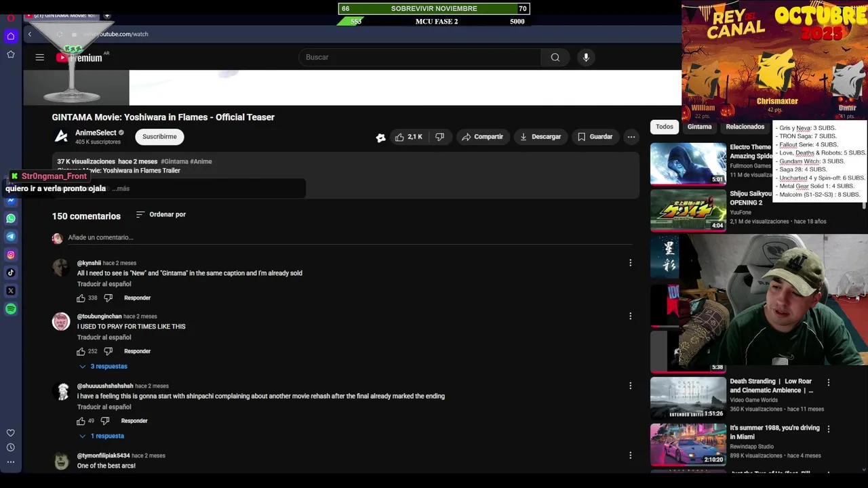The height and width of the screenshot is (488, 868).
Task: Expand 1 respuesta under @shuuuushshshshsh
Action: [102, 436]
